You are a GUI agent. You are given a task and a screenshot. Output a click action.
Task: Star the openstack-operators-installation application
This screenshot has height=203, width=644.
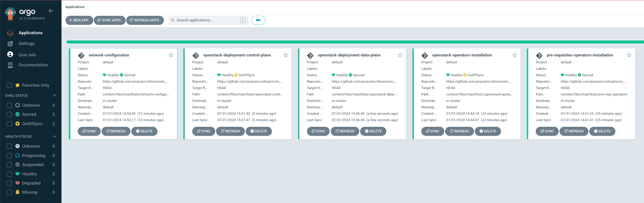pyautogui.click(x=515, y=55)
